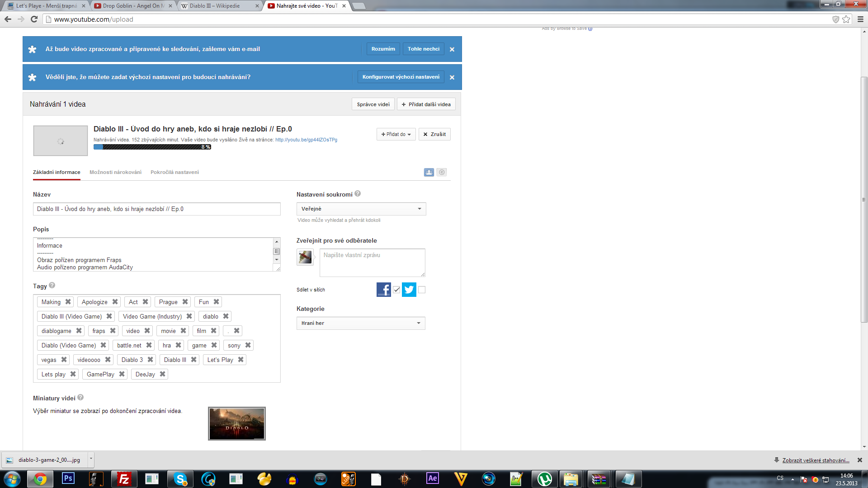The image size is (868, 488).
Task: Click the upload view icon beside tabs
Action: coord(429,172)
